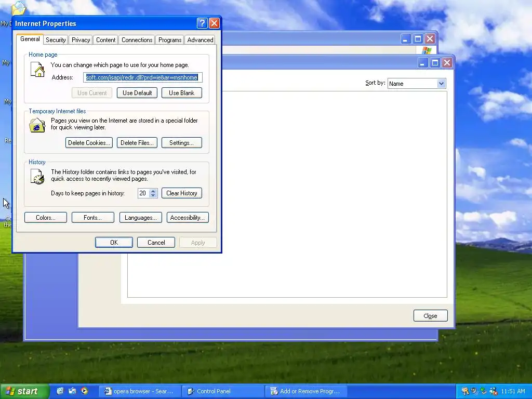Close the Internet Properties dialog

[x=214, y=23]
